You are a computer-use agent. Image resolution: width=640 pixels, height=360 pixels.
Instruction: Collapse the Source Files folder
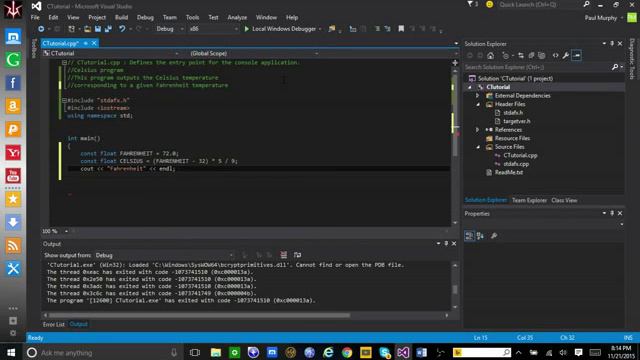tap(478, 147)
